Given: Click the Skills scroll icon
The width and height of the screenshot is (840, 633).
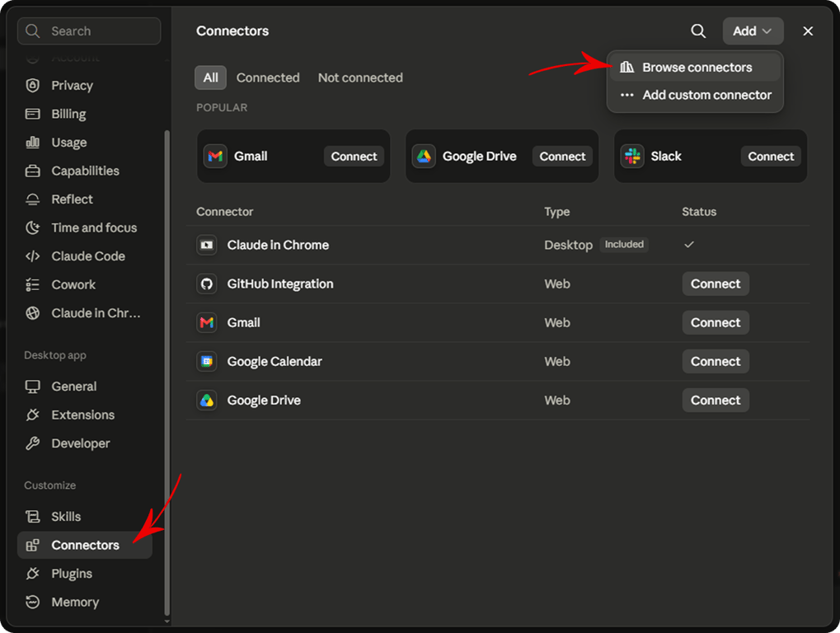Looking at the screenshot, I should click(33, 516).
